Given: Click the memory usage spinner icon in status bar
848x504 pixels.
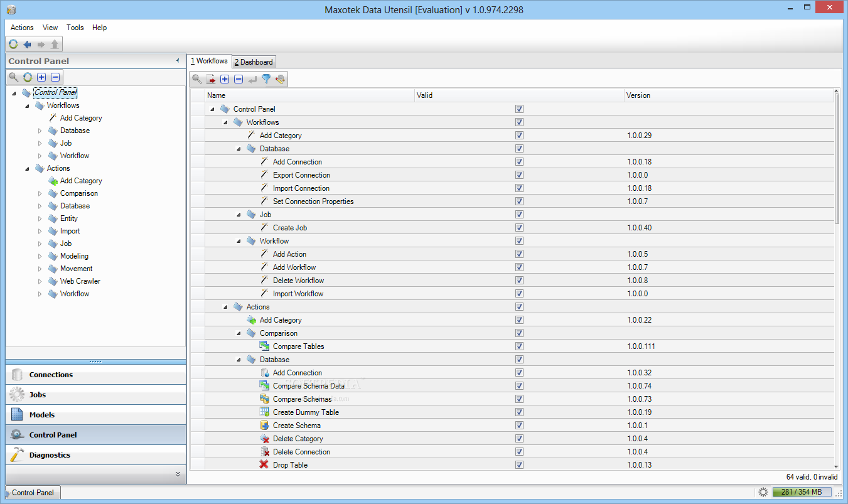Looking at the screenshot, I should click(x=763, y=493).
